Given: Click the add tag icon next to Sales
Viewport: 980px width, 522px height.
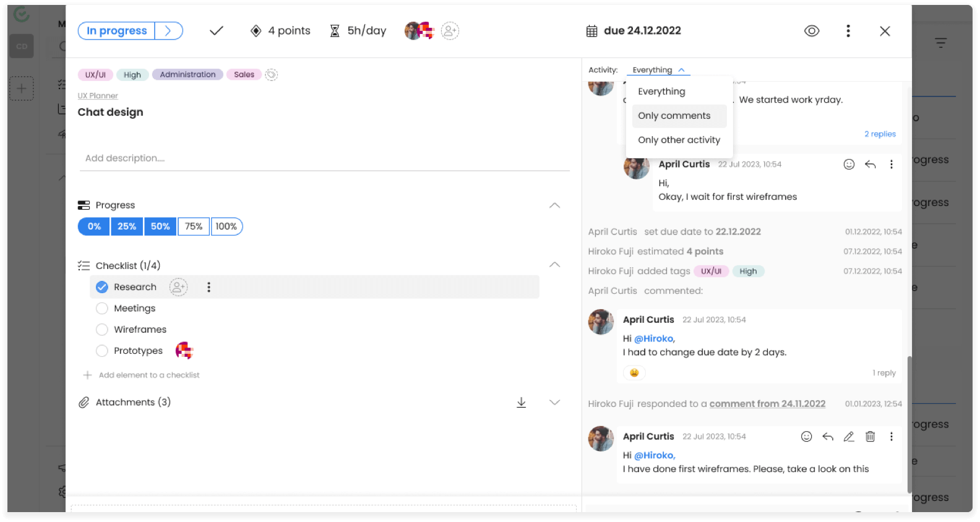Looking at the screenshot, I should click(271, 75).
